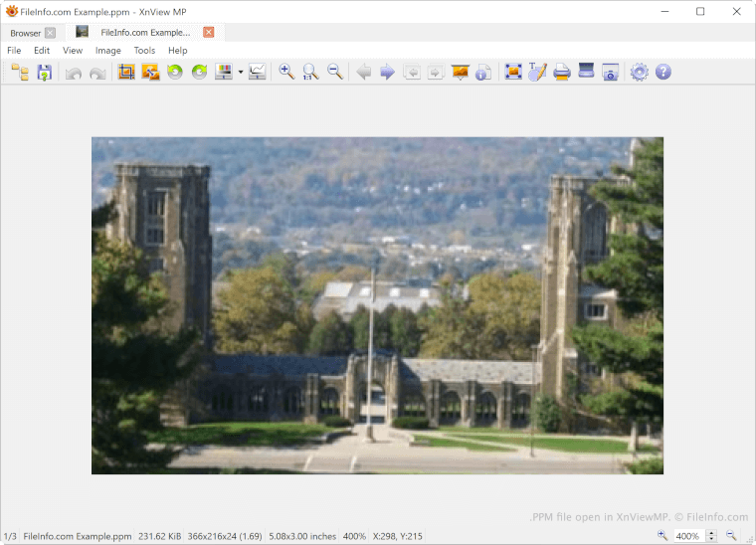Rotate the image clockwise
The image size is (756, 545).
pyautogui.click(x=199, y=72)
